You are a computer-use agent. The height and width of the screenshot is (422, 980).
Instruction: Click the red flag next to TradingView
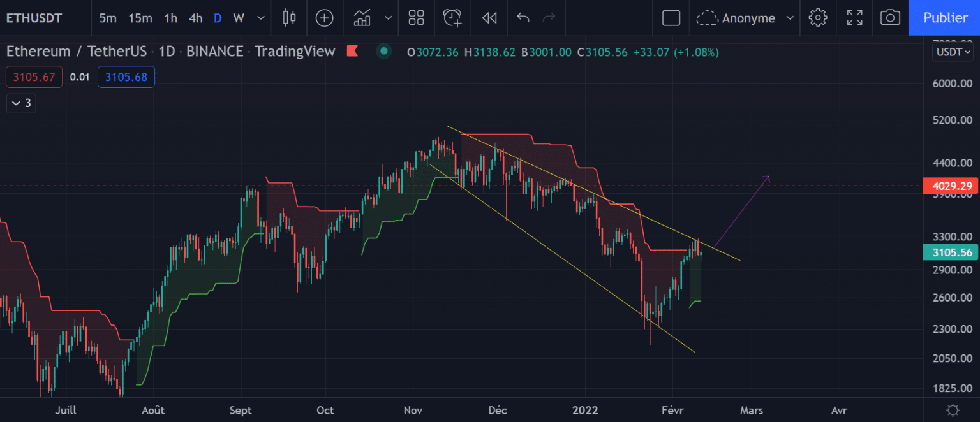pyautogui.click(x=352, y=52)
